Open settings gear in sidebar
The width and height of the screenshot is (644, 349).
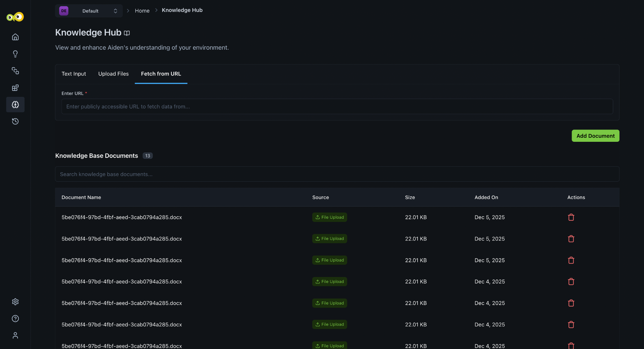click(x=15, y=302)
